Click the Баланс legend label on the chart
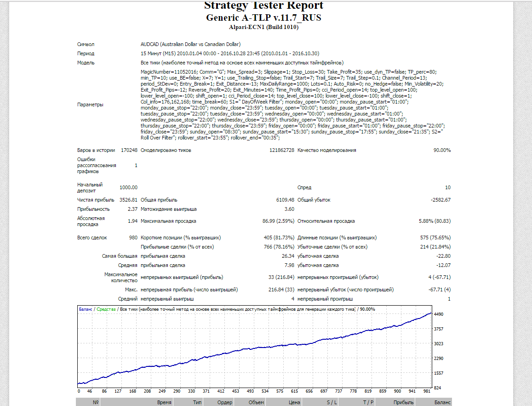This screenshot has height=406, width=532. [86, 309]
